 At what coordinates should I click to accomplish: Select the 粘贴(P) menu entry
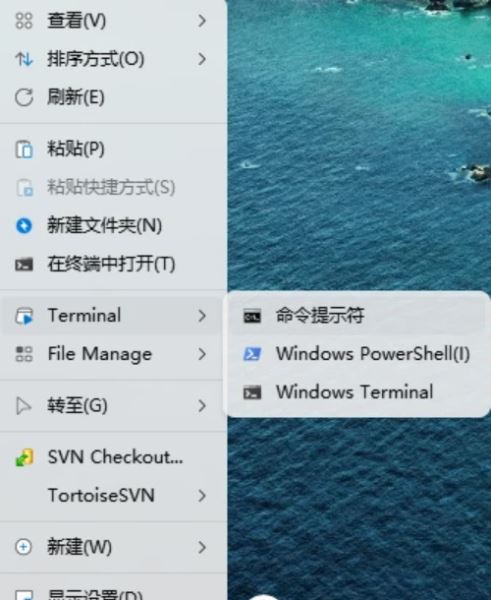pyautogui.click(x=112, y=149)
